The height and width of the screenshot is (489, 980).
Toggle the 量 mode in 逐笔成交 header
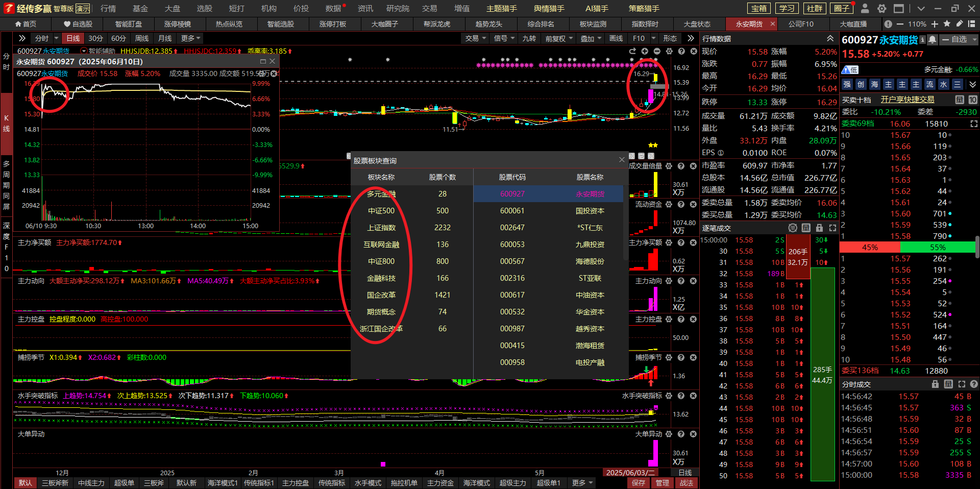coord(806,228)
